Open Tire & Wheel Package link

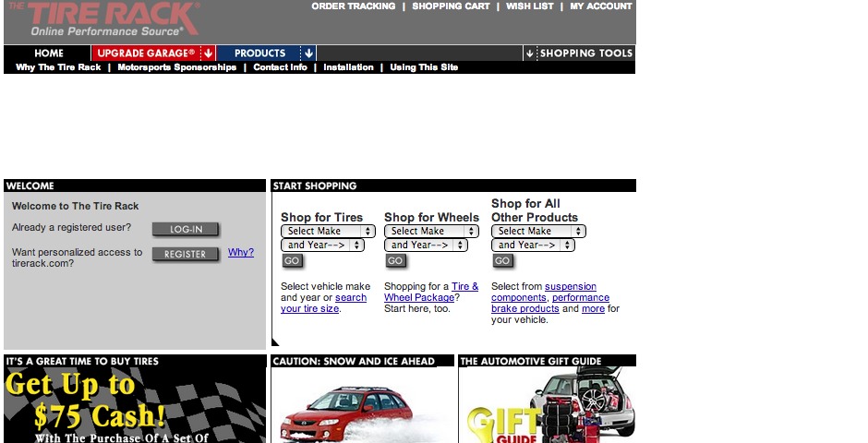(431, 292)
